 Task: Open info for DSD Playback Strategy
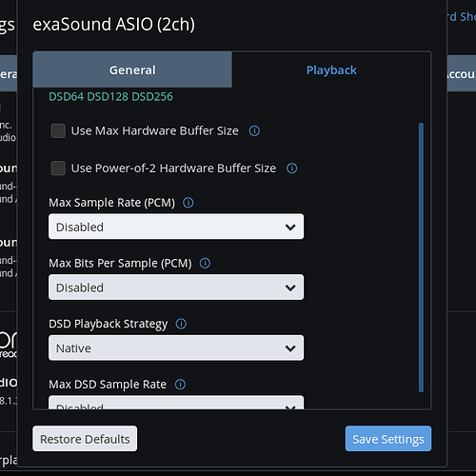click(x=181, y=324)
